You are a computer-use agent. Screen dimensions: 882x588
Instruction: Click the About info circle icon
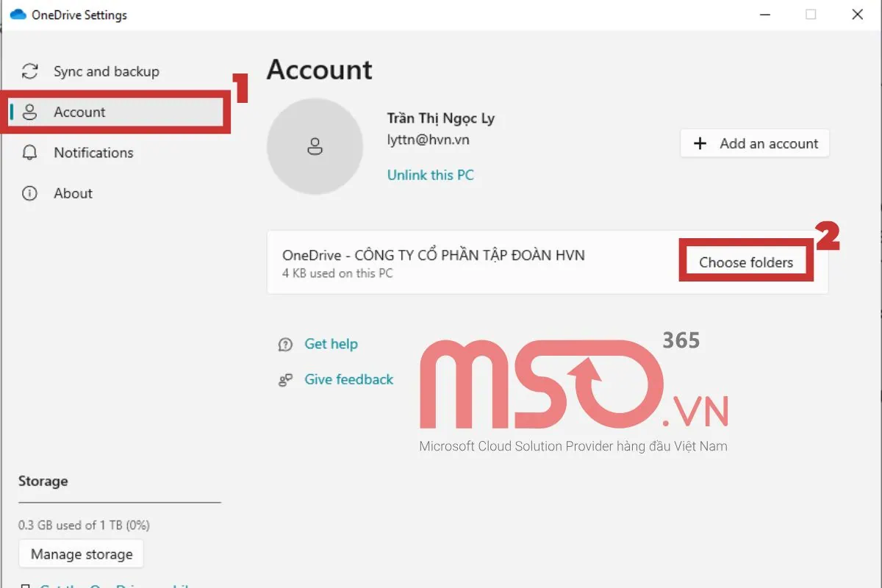pyautogui.click(x=29, y=193)
